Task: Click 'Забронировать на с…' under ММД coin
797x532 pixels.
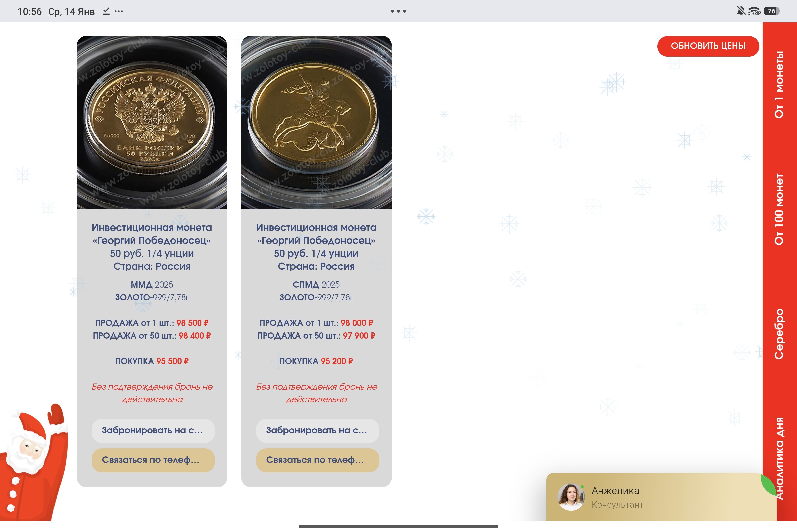Action: point(153,431)
